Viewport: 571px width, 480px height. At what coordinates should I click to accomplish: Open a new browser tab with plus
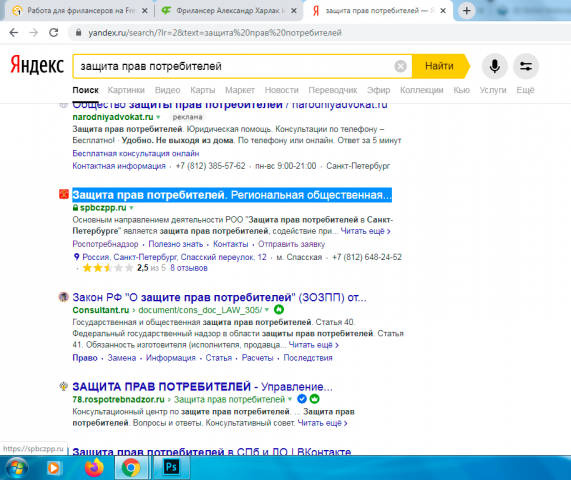[x=466, y=11]
